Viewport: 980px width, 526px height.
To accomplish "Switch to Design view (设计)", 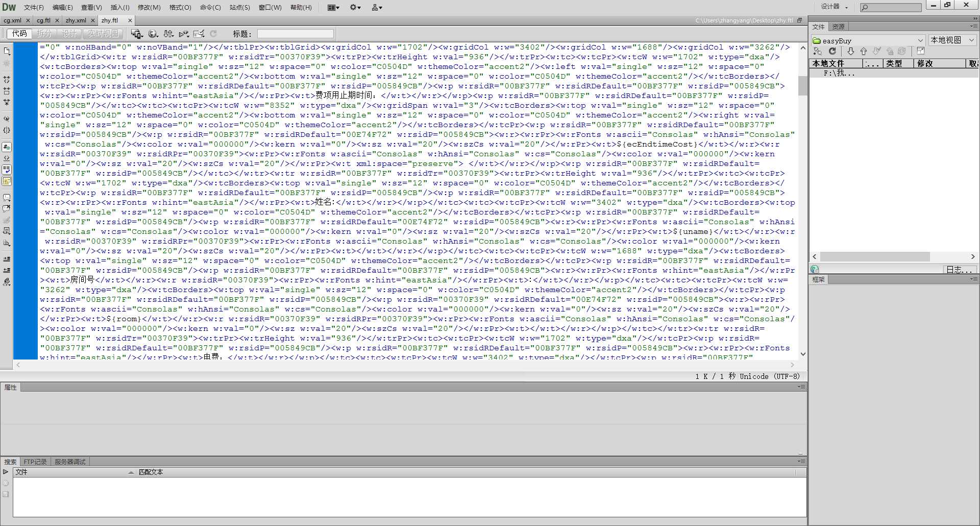I will point(69,34).
